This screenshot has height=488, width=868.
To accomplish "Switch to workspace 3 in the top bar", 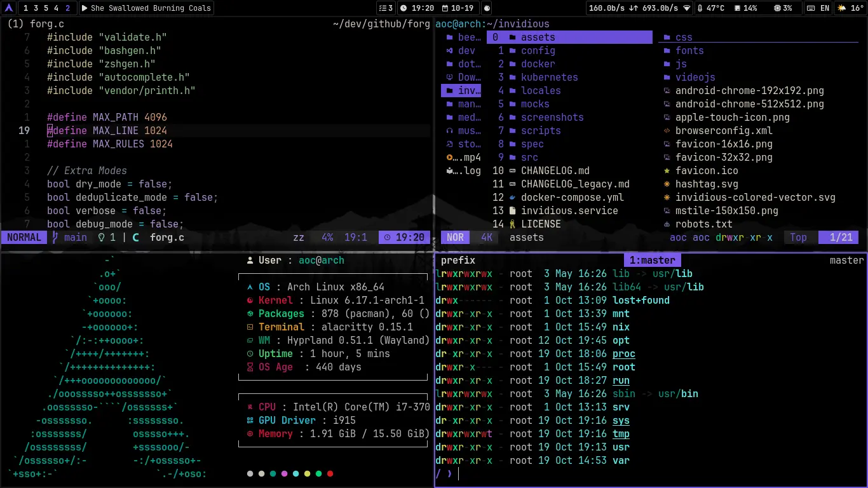I will 36,8.
